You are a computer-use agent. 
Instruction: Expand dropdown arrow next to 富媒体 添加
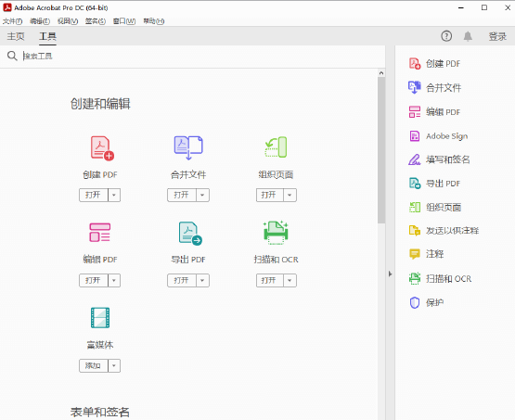(x=114, y=365)
